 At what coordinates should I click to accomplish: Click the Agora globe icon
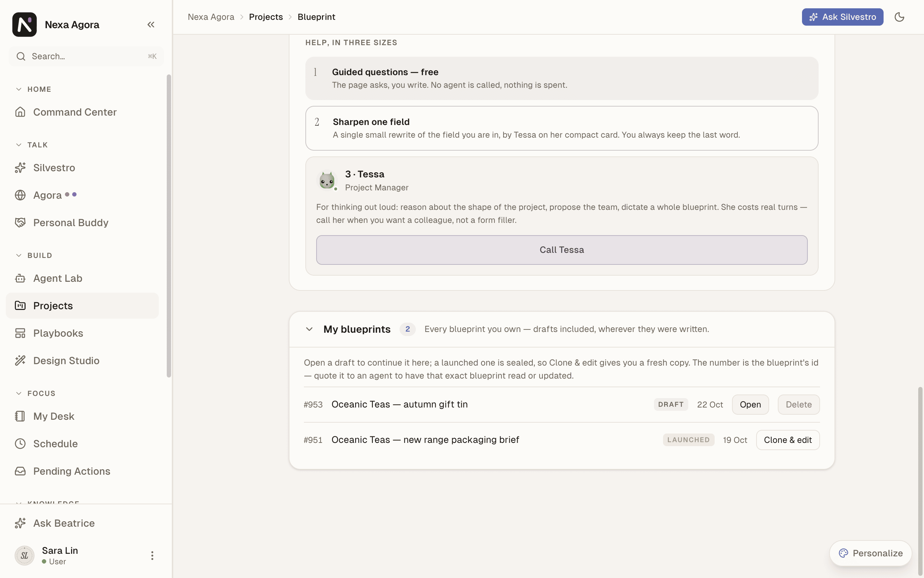pos(20,195)
